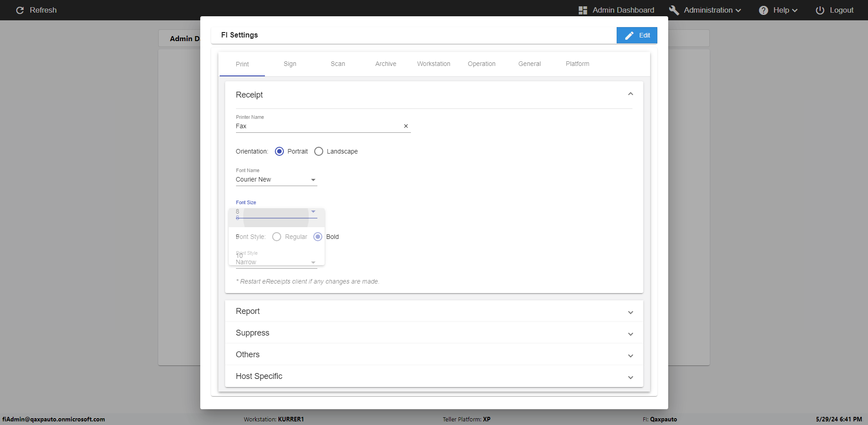Open the Font Name dropdown
The height and width of the screenshot is (425, 868).
(276, 179)
